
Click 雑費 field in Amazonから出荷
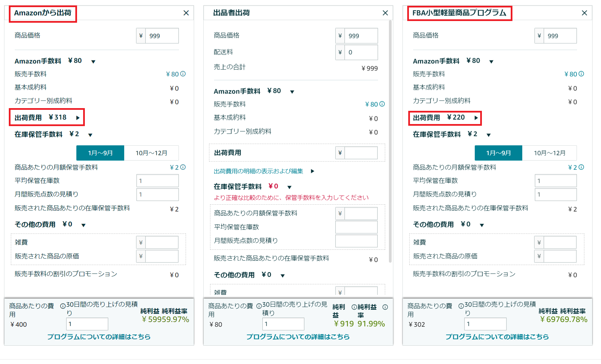pyautogui.click(x=162, y=242)
